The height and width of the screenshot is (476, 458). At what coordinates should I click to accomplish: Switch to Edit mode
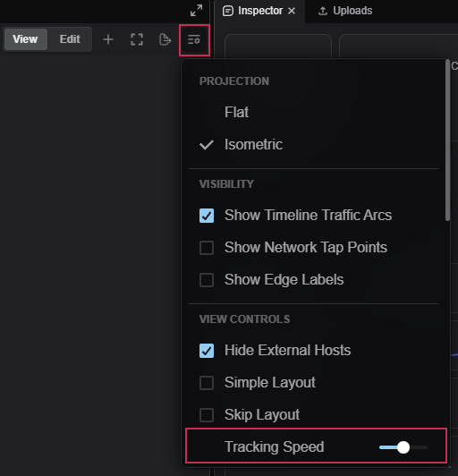tap(70, 39)
